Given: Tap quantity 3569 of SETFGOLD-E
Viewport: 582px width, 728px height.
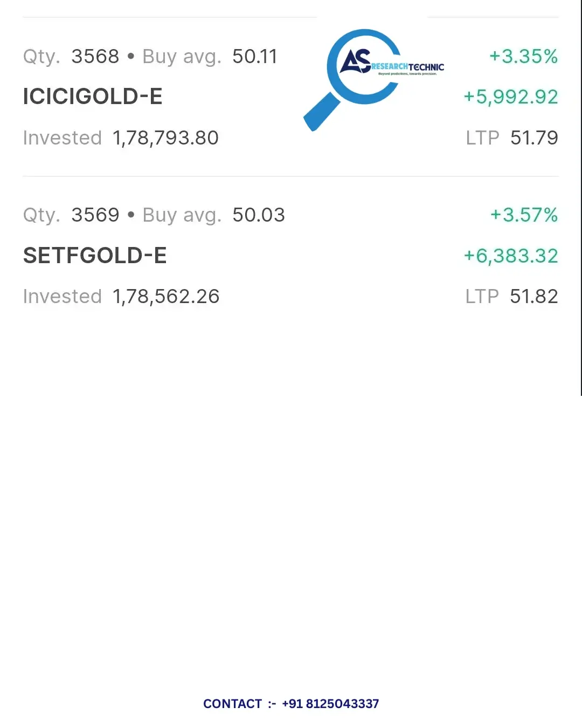Looking at the screenshot, I should (x=95, y=215).
